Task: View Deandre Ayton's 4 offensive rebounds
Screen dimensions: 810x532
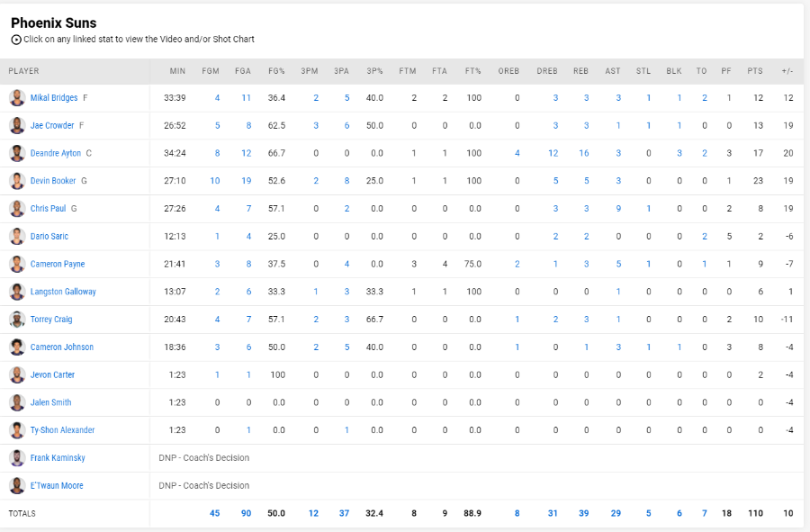Action: coord(517,153)
